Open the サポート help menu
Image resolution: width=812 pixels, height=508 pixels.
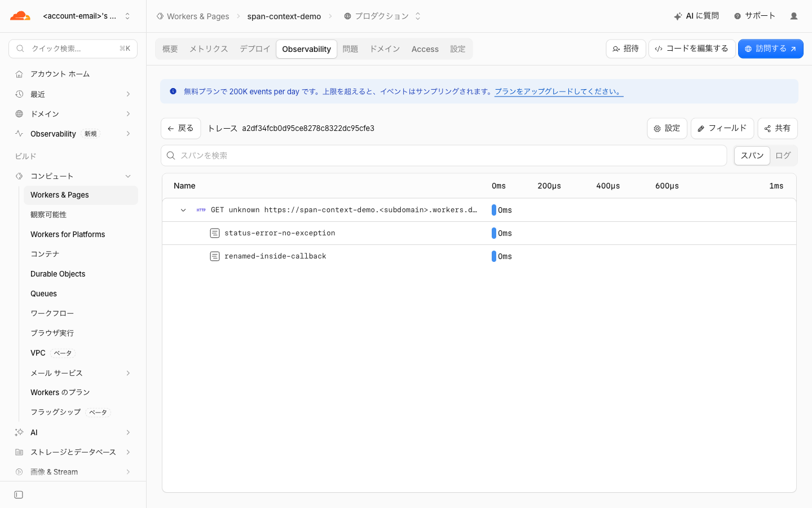point(754,16)
